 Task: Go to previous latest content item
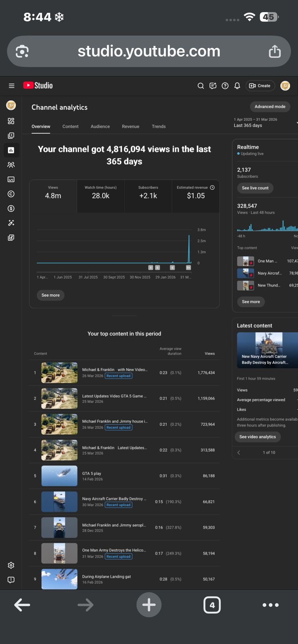pos(239,452)
